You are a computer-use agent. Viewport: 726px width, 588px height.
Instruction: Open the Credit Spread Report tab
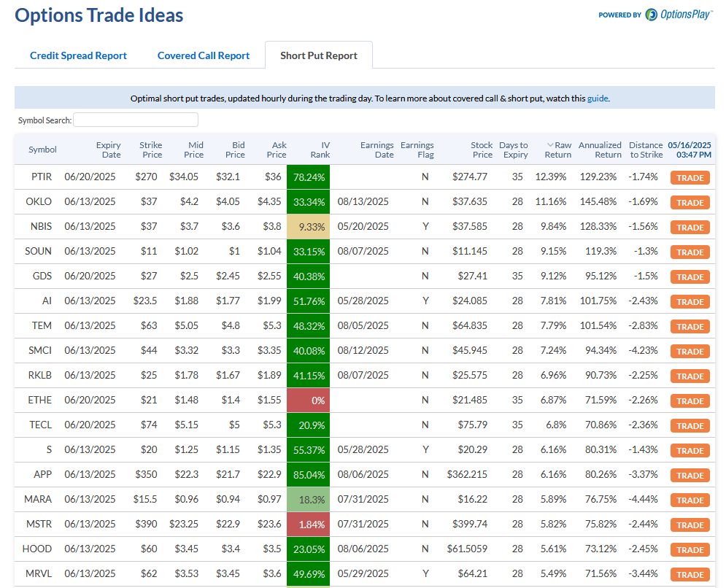(78, 55)
